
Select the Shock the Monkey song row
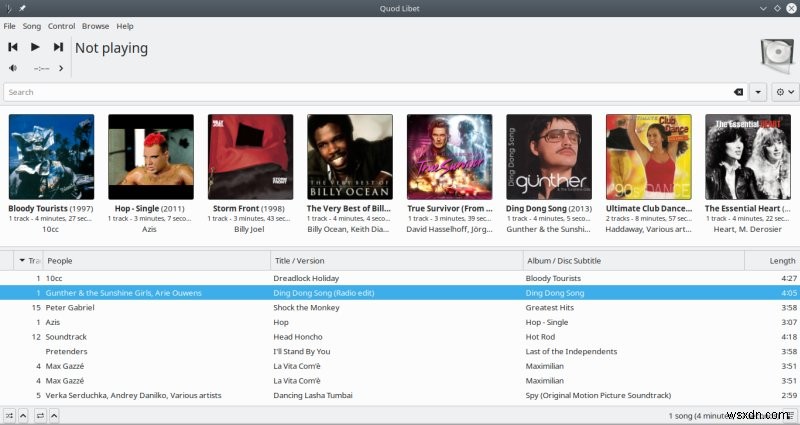coord(400,308)
